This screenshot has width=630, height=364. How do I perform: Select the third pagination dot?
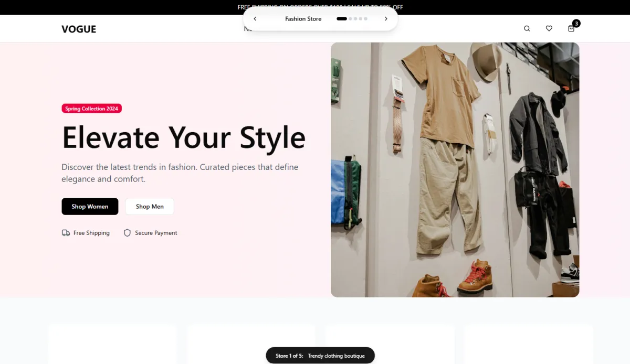356,19
